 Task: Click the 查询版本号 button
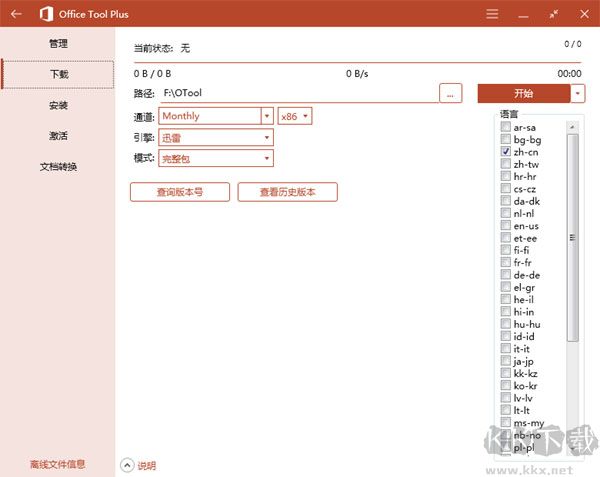point(180,192)
